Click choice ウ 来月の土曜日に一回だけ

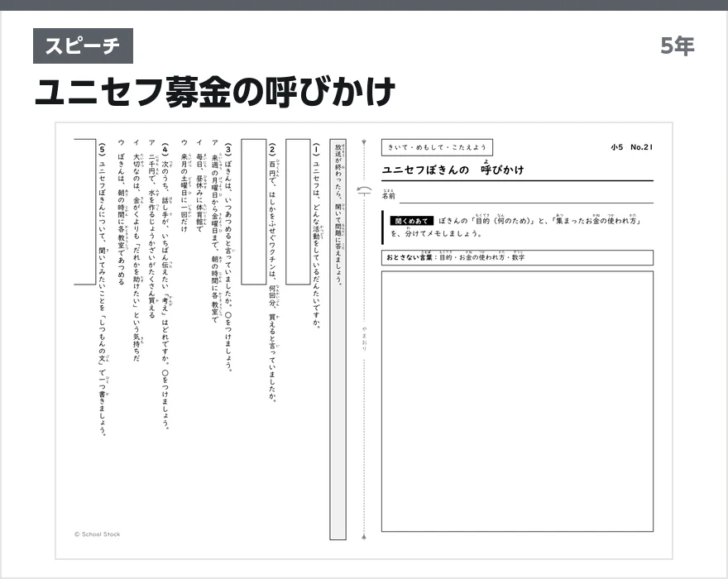point(184,186)
